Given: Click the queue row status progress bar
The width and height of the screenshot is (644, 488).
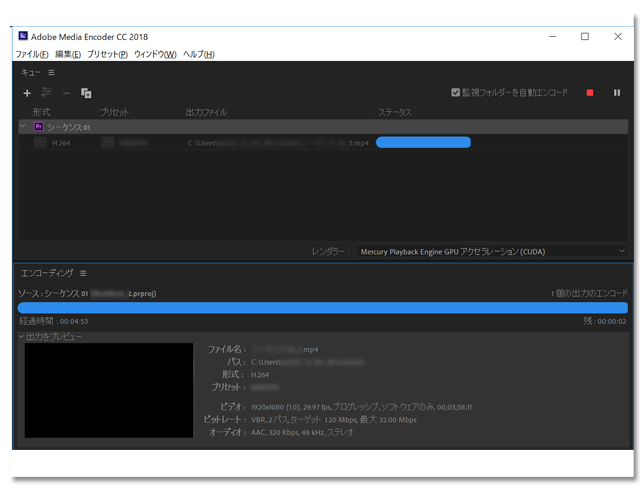Looking at the screenshot, I should coord(423,143).
